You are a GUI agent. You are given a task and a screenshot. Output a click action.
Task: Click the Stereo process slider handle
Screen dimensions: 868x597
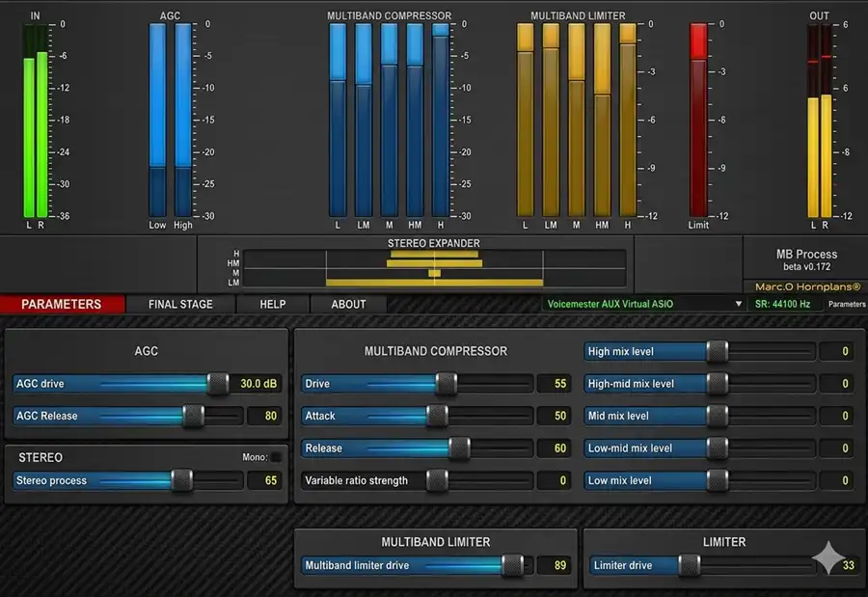pos(181,480)
